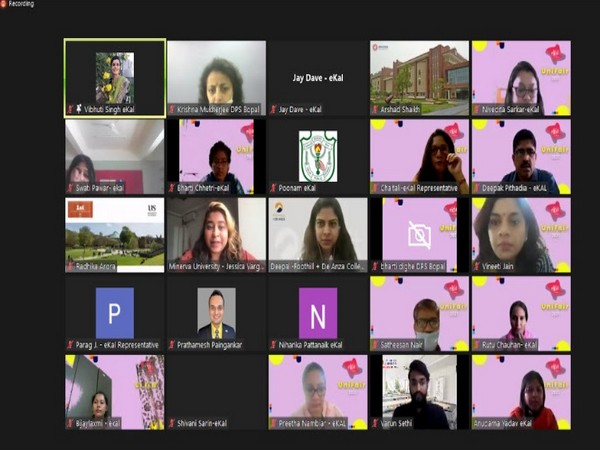This screenshot has width=600, height=450.
Task: Click the Deepak Pithadia - eKAL name label
Action: point(517,188)
